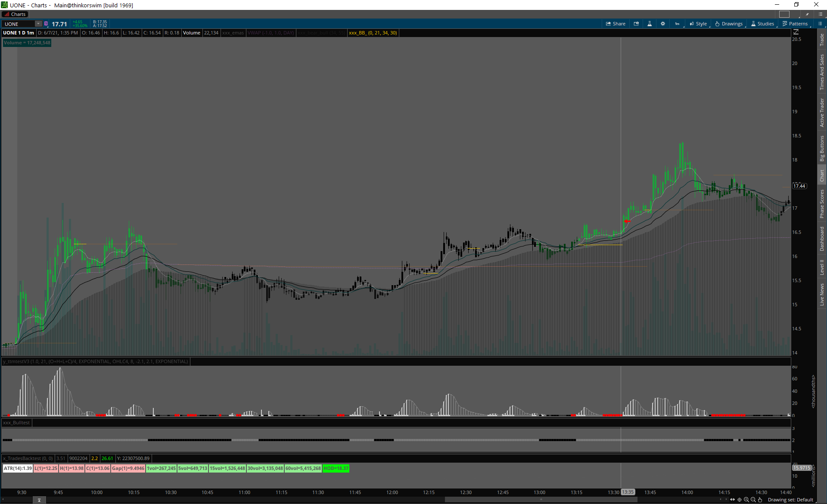Open the Patterns menu
Screen dimensions: 827x504
[x=795, y=24]
